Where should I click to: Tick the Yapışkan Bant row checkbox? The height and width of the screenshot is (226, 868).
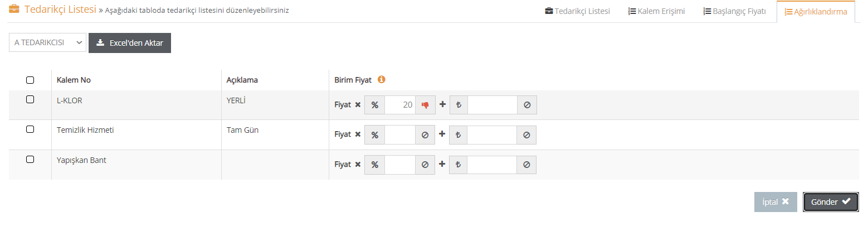[x=30, y=160]
